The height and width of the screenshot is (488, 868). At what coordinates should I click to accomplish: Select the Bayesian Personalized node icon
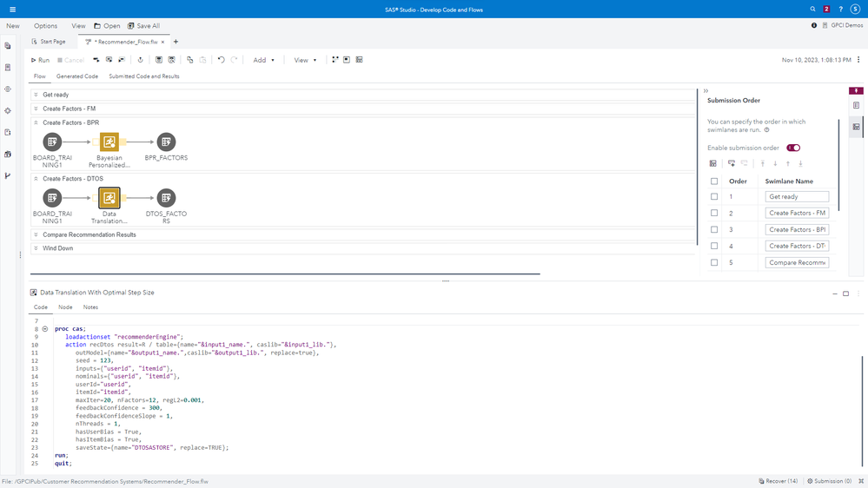[109, 142]
